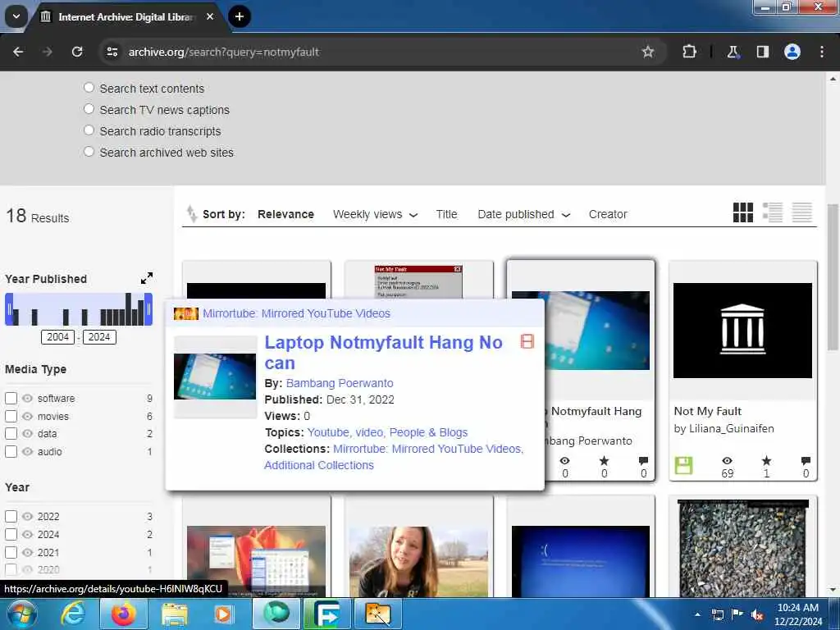The height and width of the screenshot is (630, 840).
Task: Switch to extended list view
Action: tap(772, 212)
